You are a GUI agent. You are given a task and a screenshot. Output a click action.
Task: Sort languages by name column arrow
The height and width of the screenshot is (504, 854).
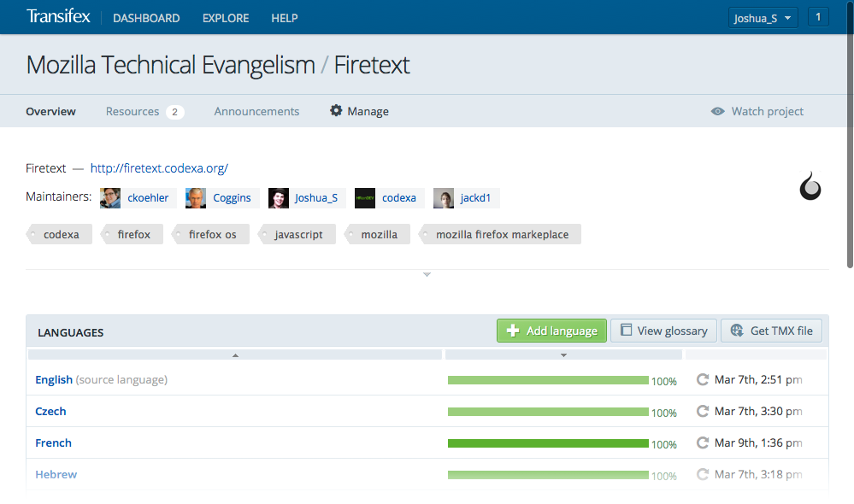click(x=235, y=355)
